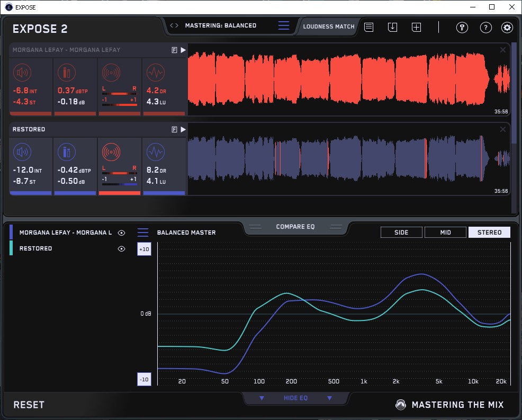Open the license key icon
The height and width of the screenshot is (420, 522).
pos(462,28)
